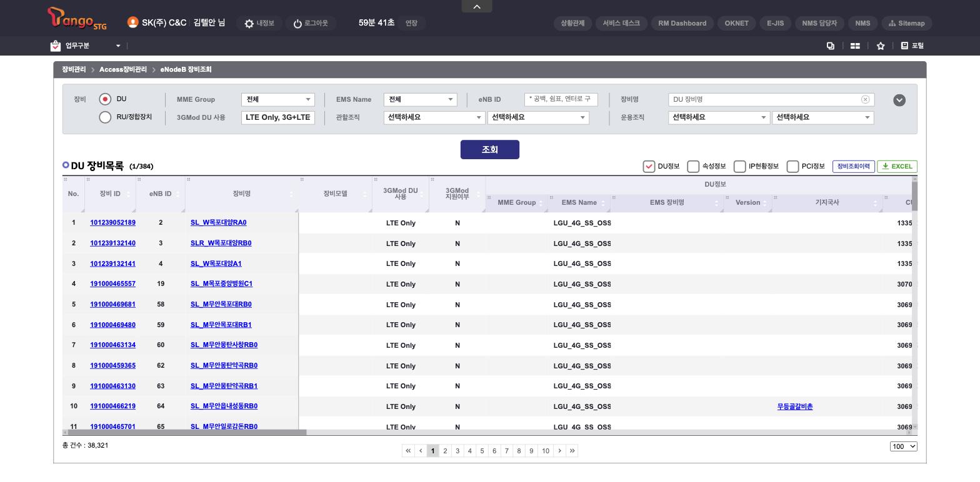Open the first 관할조직 dropdown
Viewport: 980px width, 482px height.
(x=434, y=117)
